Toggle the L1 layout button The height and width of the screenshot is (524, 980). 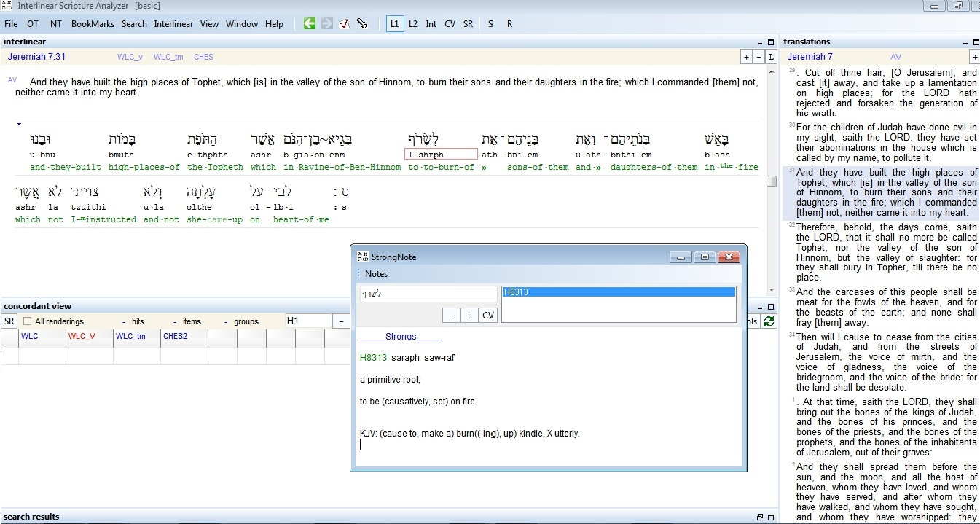(x=394, y=24)
